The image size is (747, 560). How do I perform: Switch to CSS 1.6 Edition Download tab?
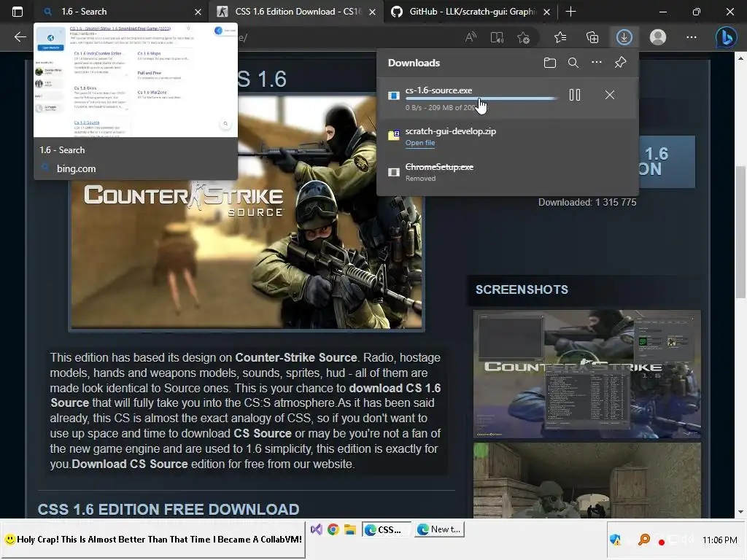[295, 12]
